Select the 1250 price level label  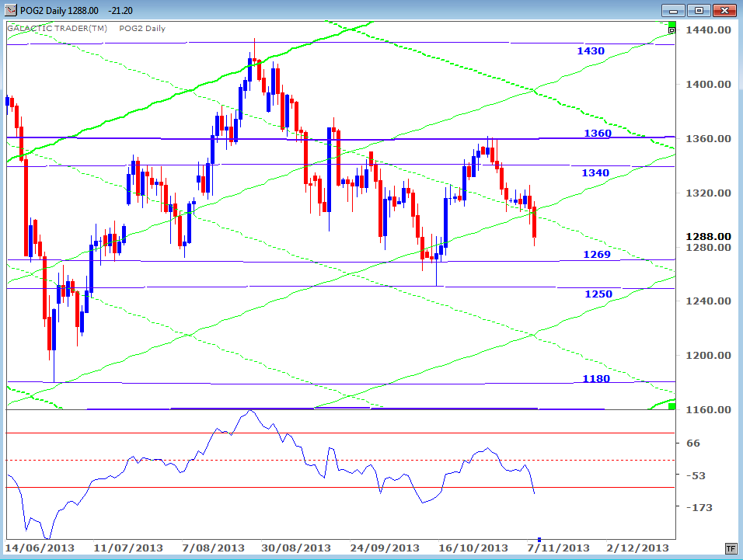[x=598, y=294]
